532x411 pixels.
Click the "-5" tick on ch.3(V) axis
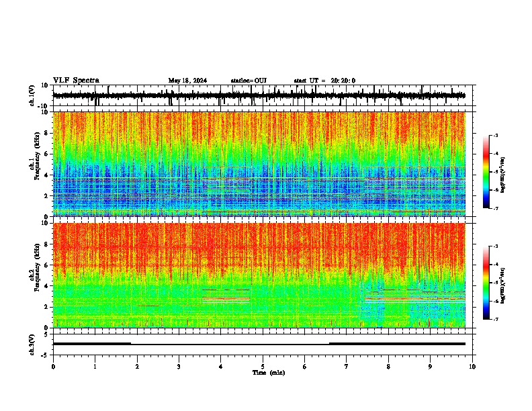tap(46, 355)
